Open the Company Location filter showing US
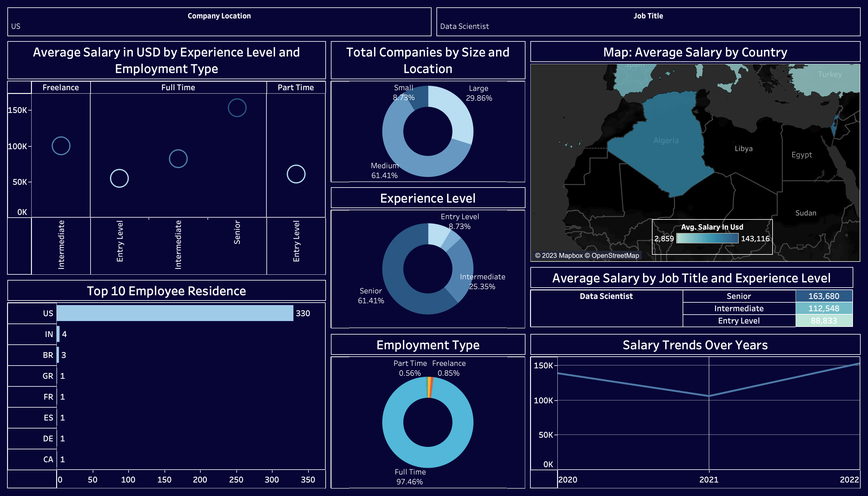 point(219,26)
